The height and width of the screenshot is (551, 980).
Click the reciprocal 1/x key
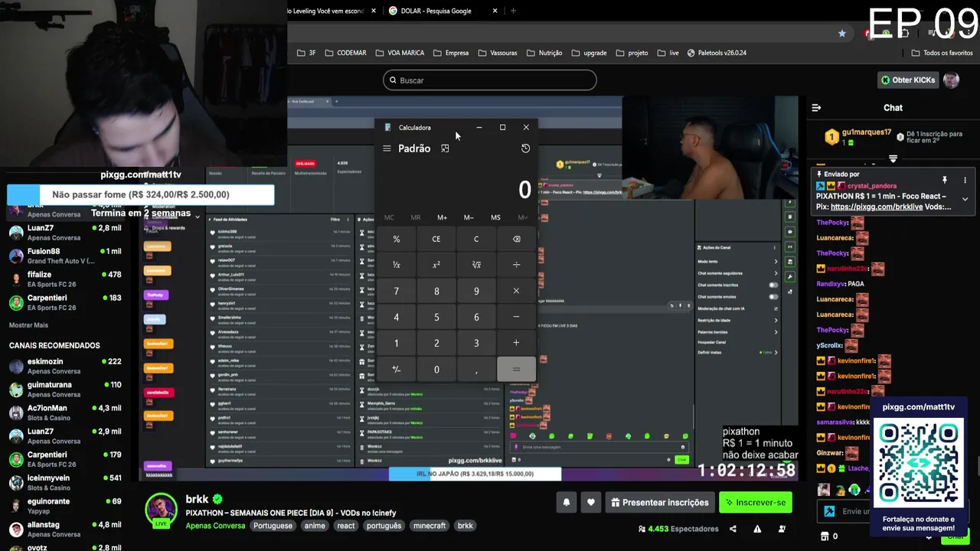click(x=397, y=265)
